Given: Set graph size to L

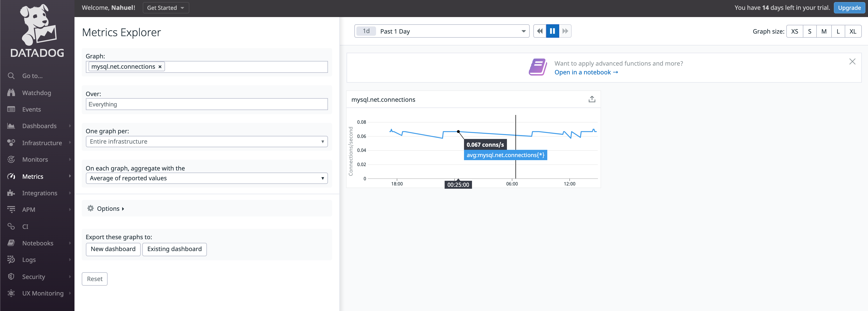Looking at the screenshot, I should click(x=838, y=31).
